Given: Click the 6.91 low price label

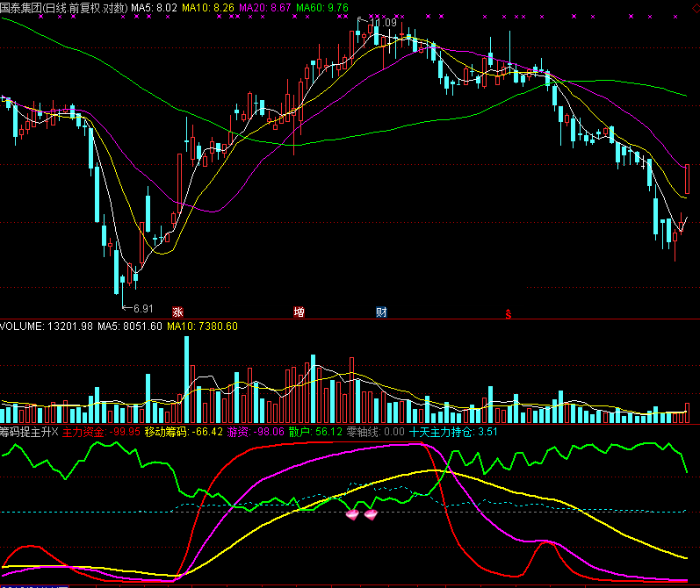Looking at the screenshot, I should (x=143, y=309).
